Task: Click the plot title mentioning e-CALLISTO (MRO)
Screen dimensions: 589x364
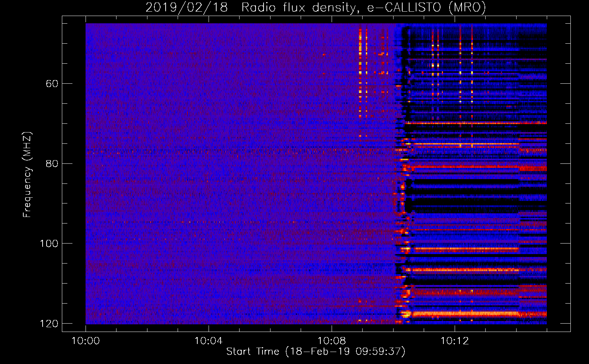Action: click(316, 7)
